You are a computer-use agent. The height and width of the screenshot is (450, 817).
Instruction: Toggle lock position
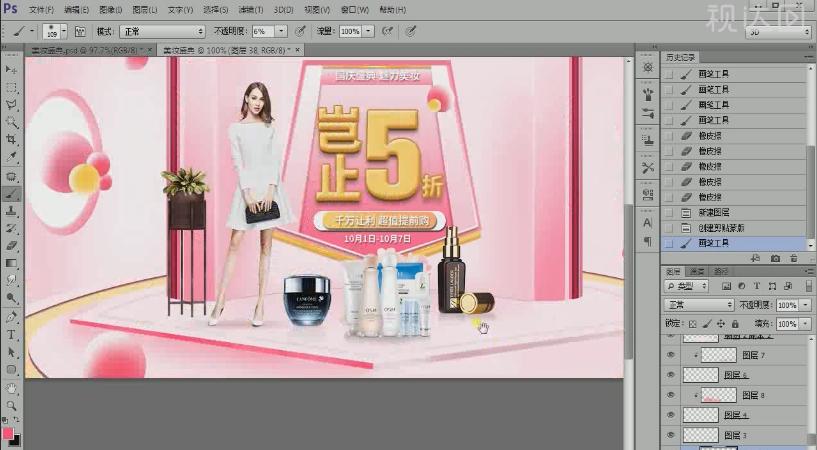click(x=721, y=324)
